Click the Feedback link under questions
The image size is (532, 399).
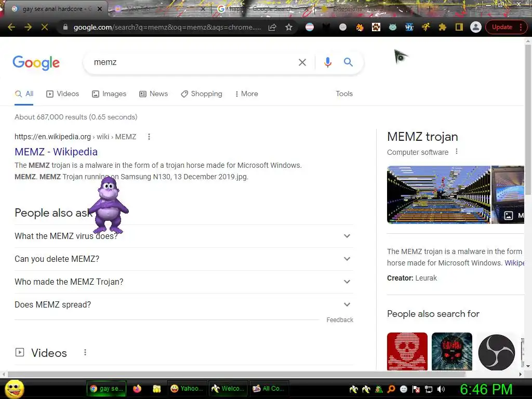[340, 320]
